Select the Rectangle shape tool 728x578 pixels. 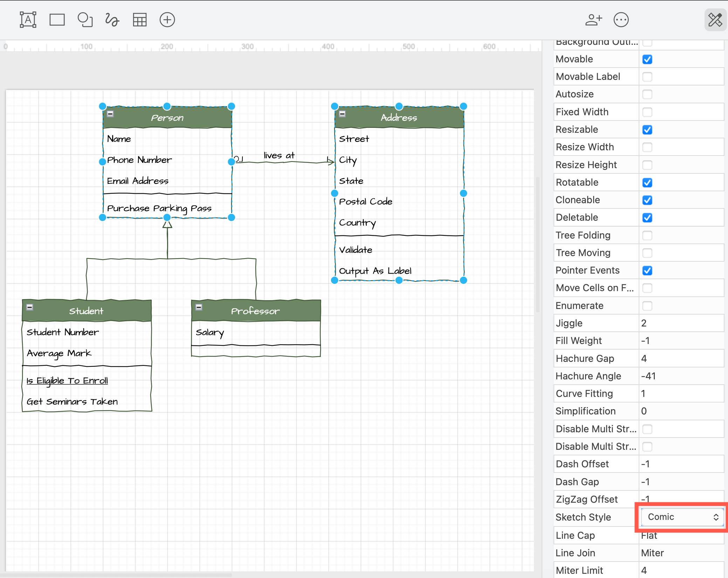(57, 20)
